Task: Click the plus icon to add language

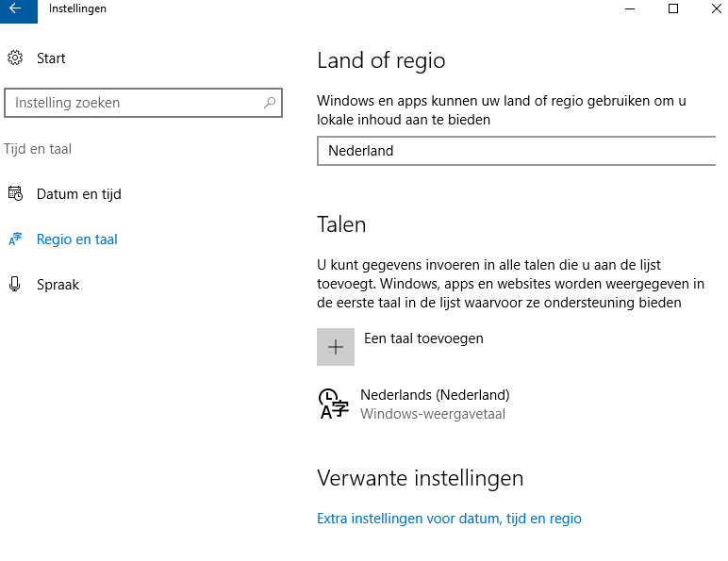Action: [336, 347]
